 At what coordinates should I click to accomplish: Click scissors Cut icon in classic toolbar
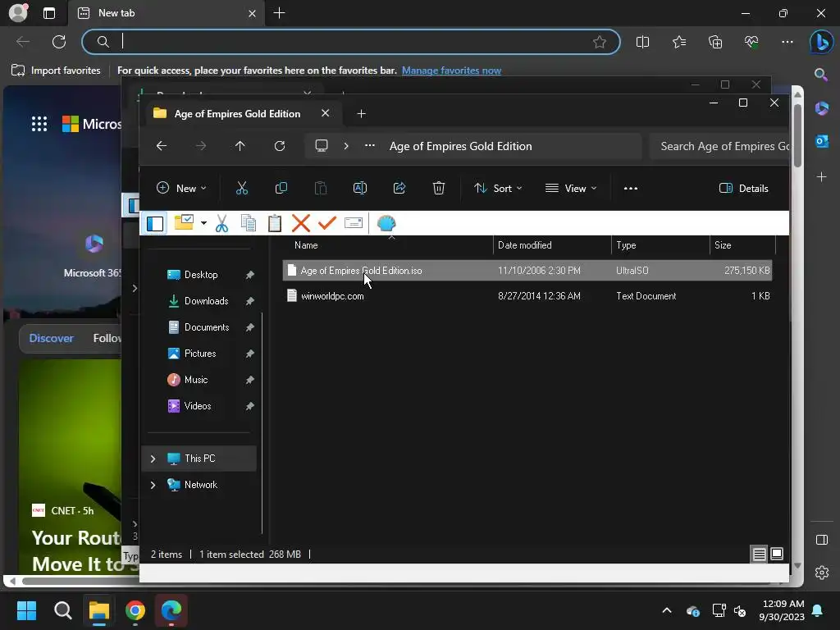coord(221,223)
